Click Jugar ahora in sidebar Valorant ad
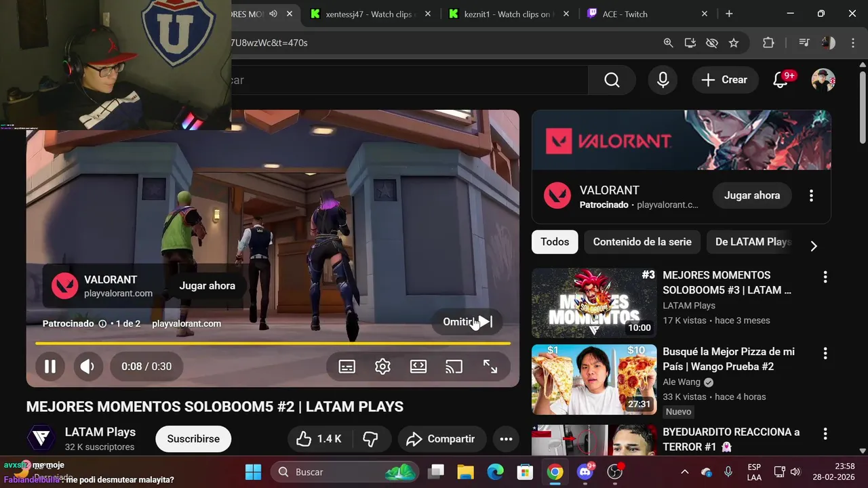Viewport: 868px width, 488px height. click(x=752, y=195)
